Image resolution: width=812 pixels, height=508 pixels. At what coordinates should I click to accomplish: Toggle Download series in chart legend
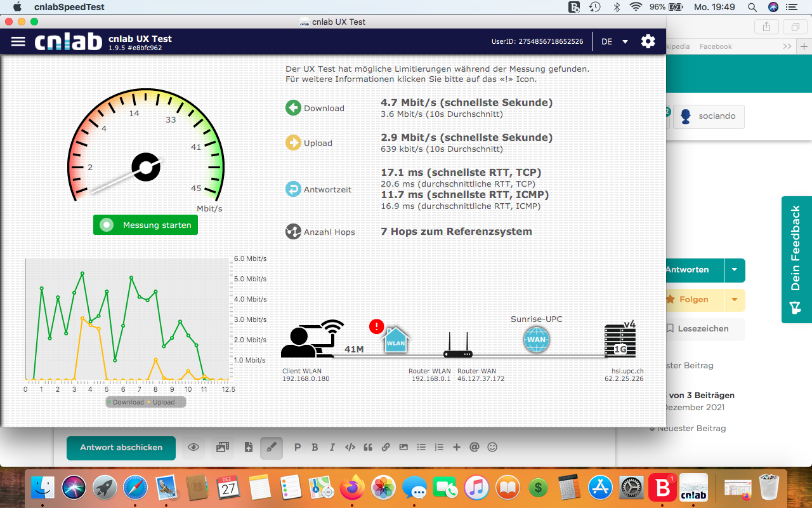(126, 402)
